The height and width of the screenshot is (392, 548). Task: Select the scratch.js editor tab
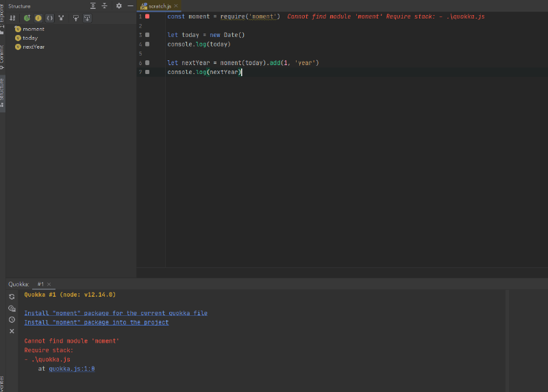(x=159, y=5)
